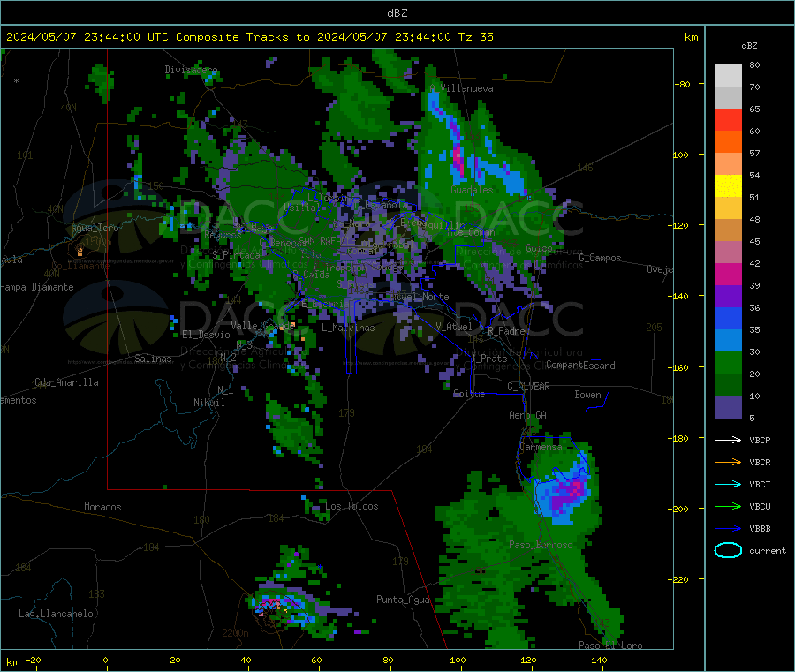This screenshot has height=672, width=795.
Task: Click the J_Prats place label
Action: 489,359
